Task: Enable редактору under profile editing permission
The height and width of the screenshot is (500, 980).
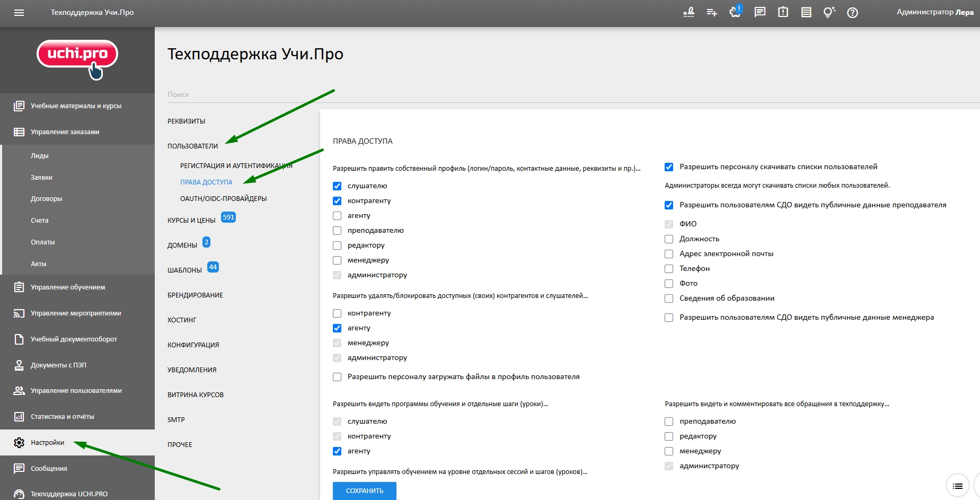Action: (337, 245)
